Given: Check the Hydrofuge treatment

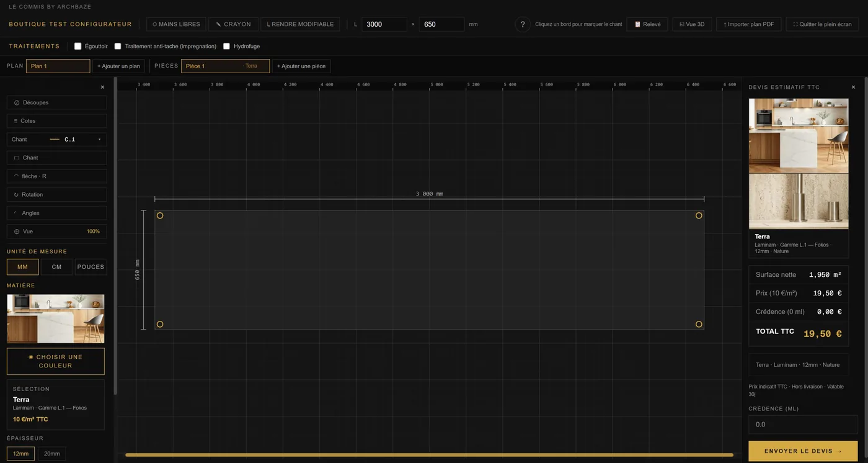Looking at the screenshot, I should tap(227, 47).
